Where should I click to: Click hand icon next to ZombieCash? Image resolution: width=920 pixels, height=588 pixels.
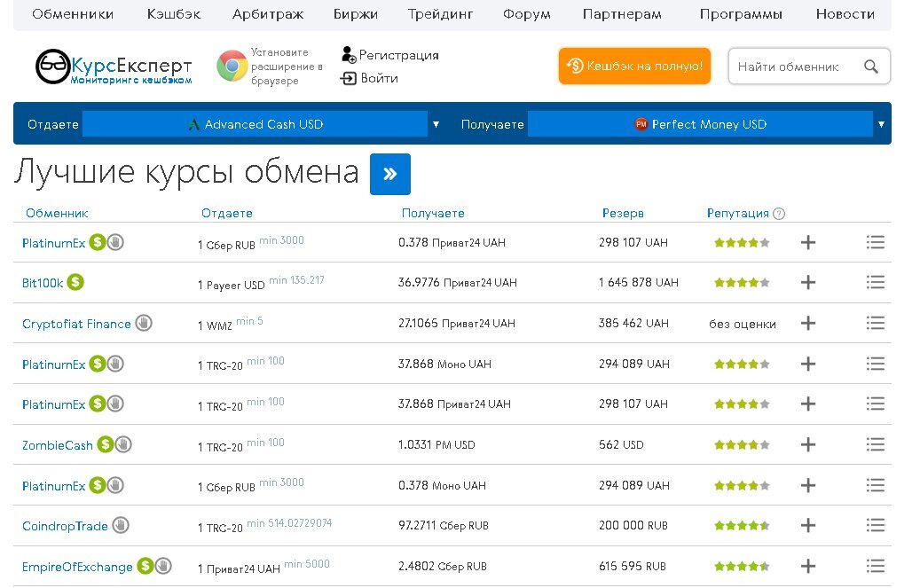point(123,444)
